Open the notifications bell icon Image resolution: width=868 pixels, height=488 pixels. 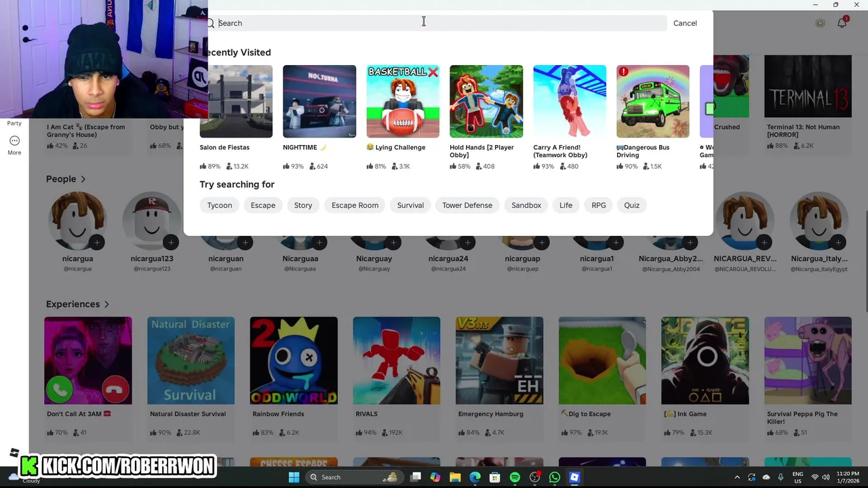point(842,23)
